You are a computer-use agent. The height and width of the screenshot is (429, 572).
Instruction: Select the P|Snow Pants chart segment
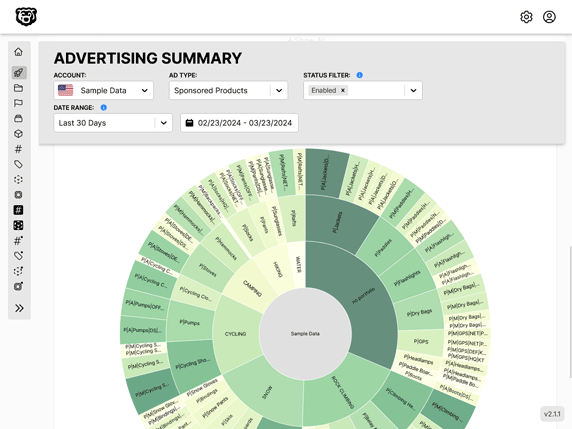tap(215, 407)
